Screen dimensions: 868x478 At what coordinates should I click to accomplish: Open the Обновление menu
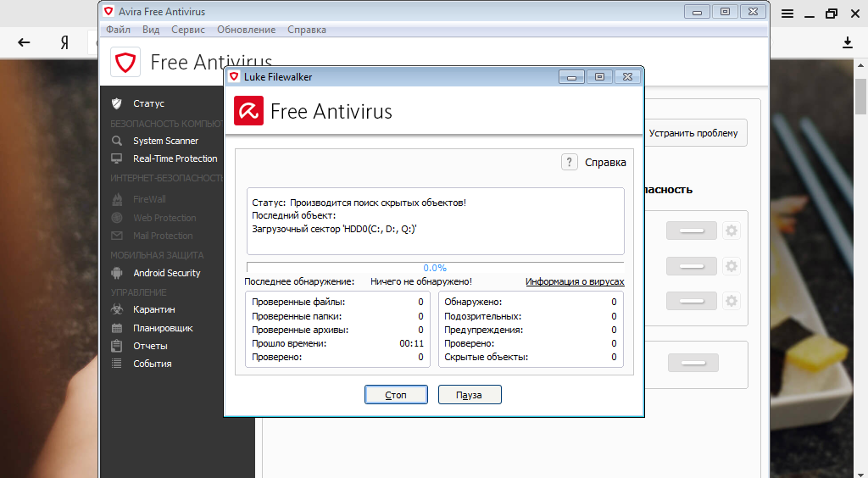point(247,30)
